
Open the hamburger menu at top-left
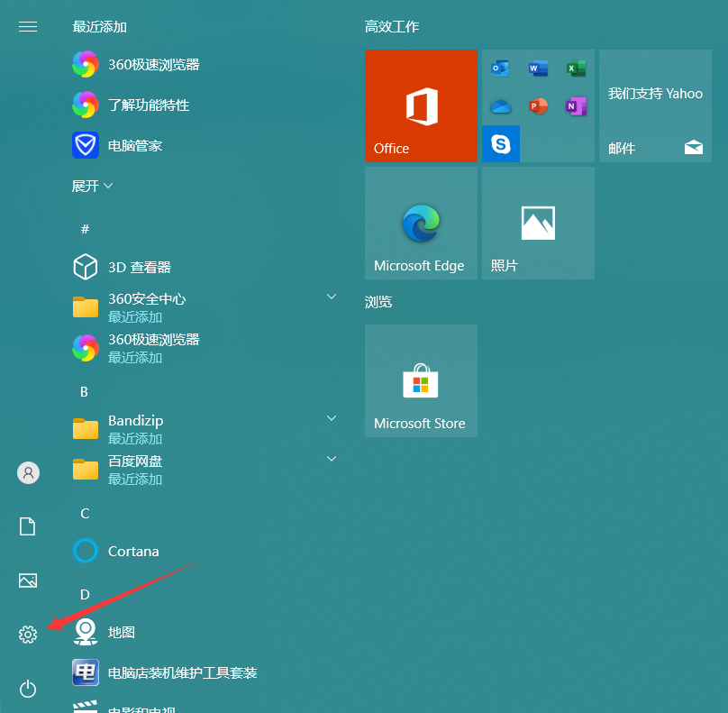(x=28, y=27)
